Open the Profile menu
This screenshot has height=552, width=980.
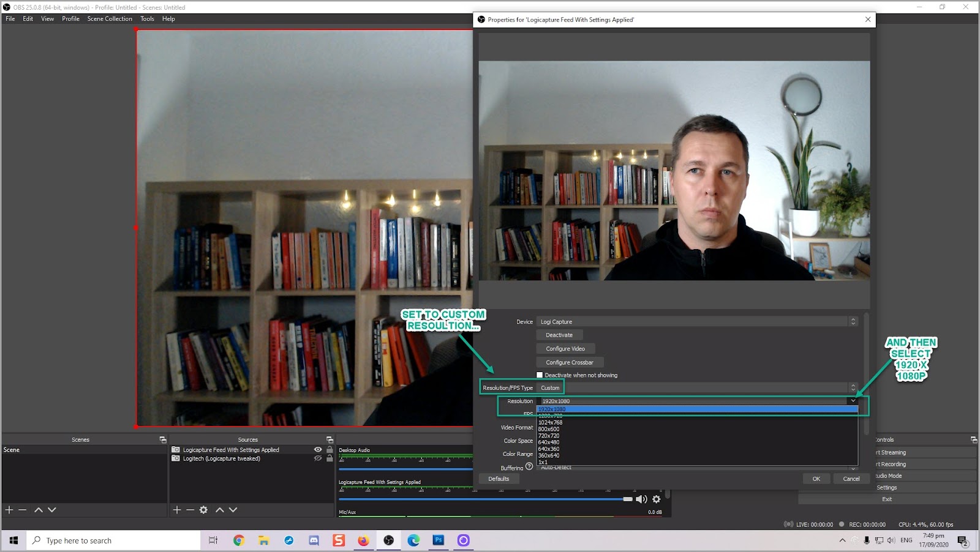70,19
